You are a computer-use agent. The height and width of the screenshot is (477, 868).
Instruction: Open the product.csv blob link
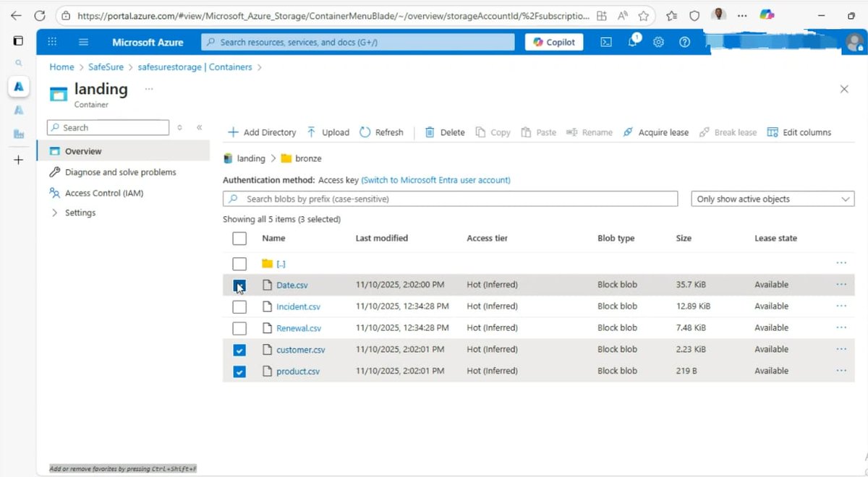click(x=298, y=371)
